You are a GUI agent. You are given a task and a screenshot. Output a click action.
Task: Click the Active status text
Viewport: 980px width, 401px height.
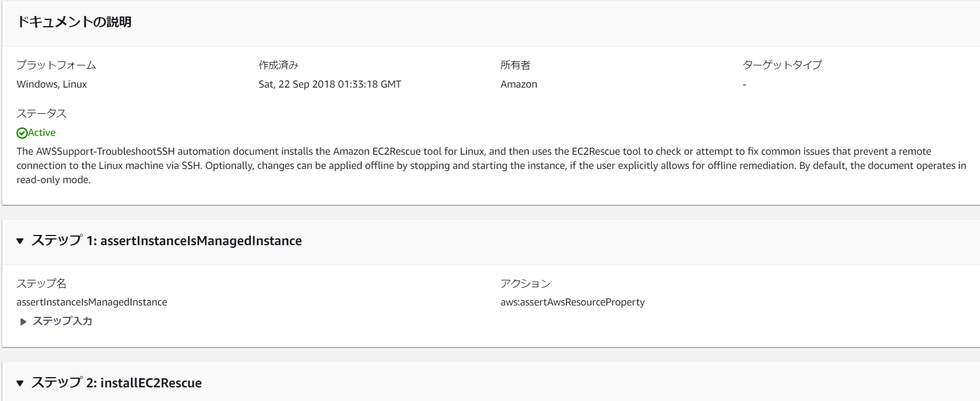tap(42, 133)
